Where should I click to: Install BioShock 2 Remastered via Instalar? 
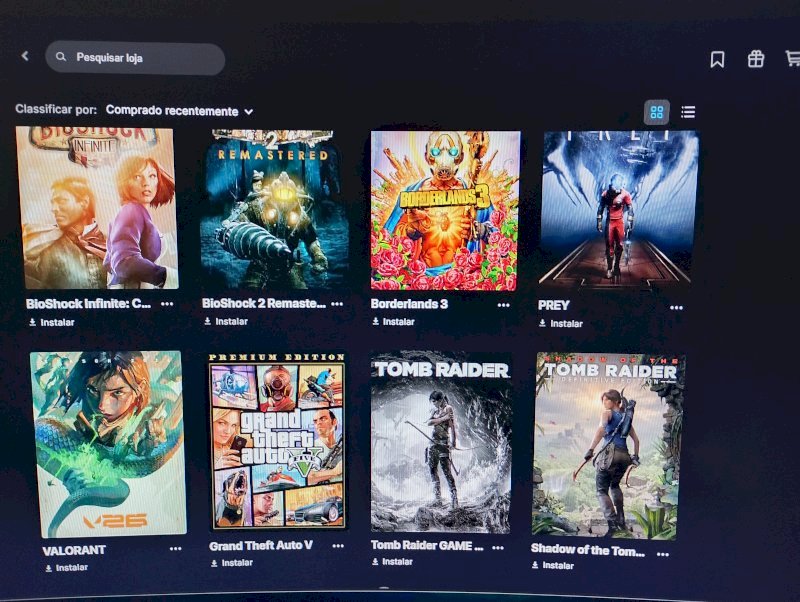(x=226, y=321)
